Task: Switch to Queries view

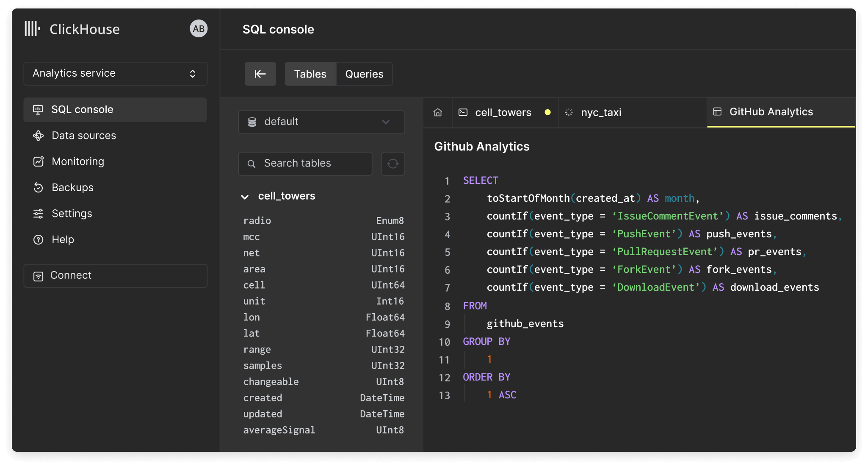Action: (364, 74)
